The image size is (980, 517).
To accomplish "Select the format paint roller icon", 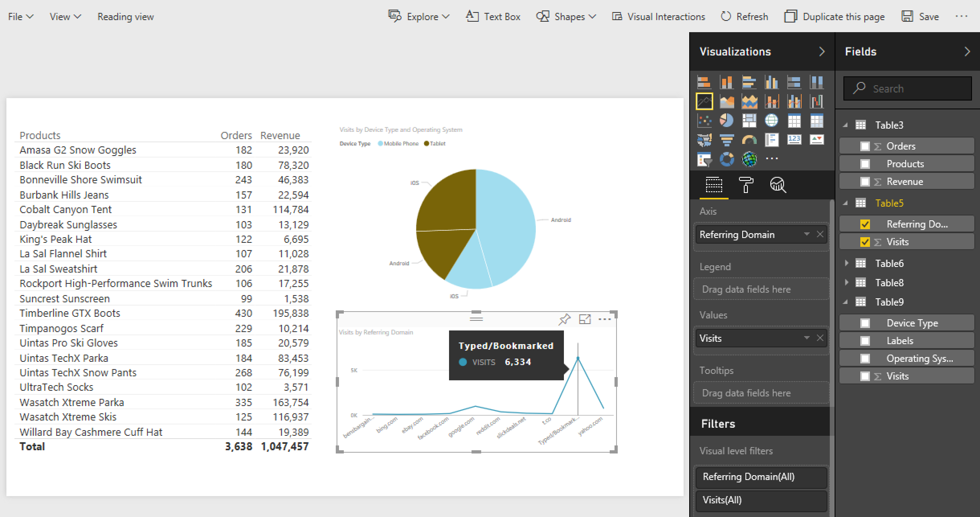I will (x=746, y=185).
